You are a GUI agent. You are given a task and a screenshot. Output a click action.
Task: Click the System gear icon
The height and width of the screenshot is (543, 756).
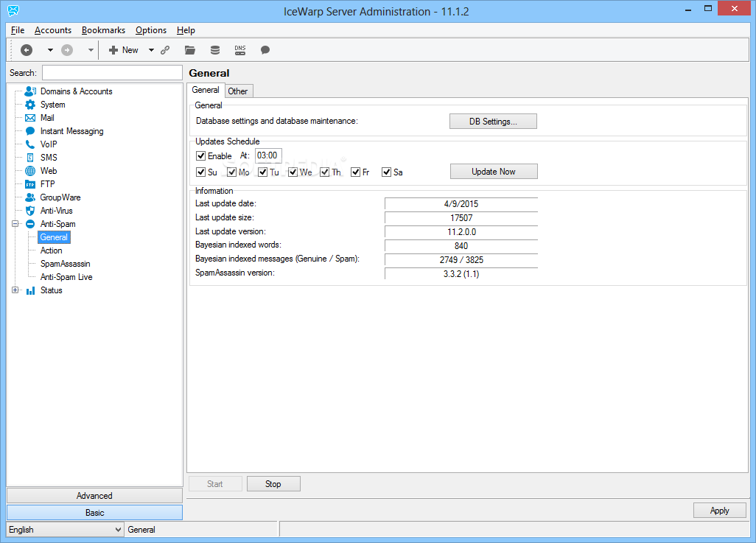(x=30, y=105)
